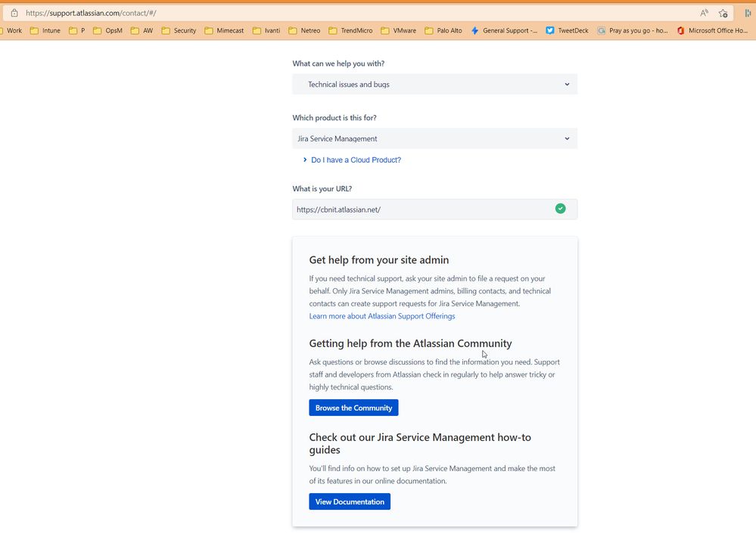Viewport: 756px width, 543px height.
Task: Click the paragraph starting 'Ask questions or browse discussions'
Action: point(434,374)
